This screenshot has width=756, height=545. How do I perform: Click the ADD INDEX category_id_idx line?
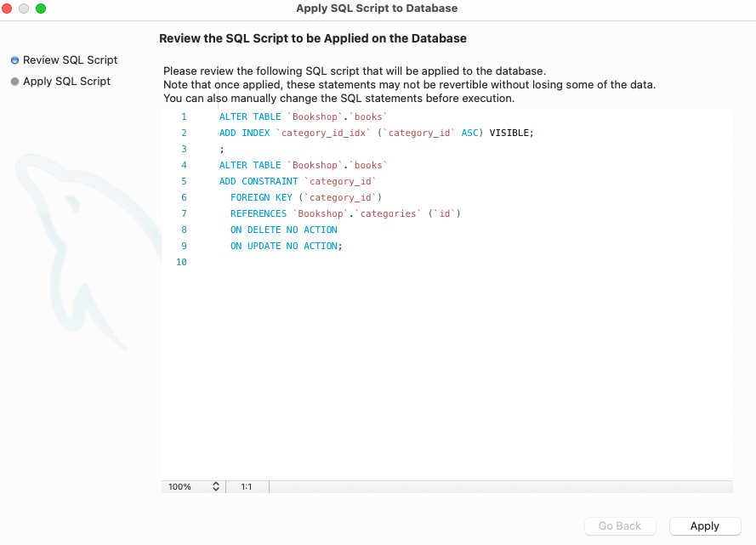(x=377, y=133)
